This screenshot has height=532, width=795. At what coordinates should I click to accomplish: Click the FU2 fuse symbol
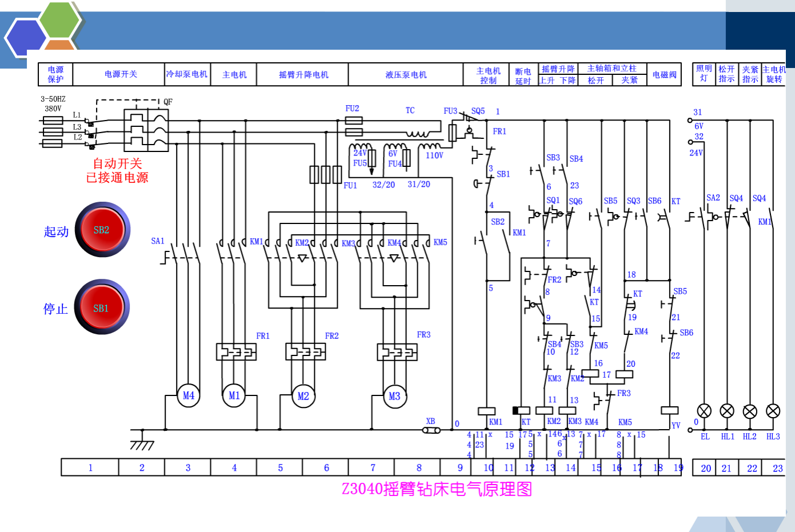[x=354, y=126]
